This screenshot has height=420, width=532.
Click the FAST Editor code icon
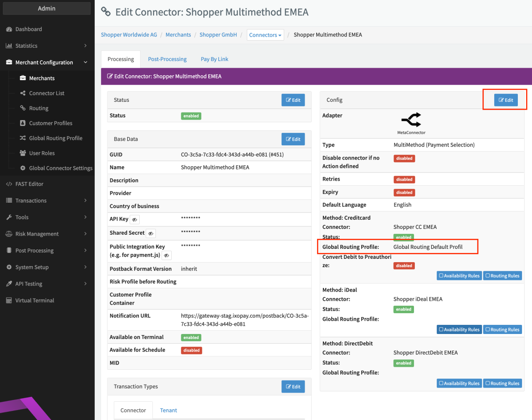click(9, 184)
